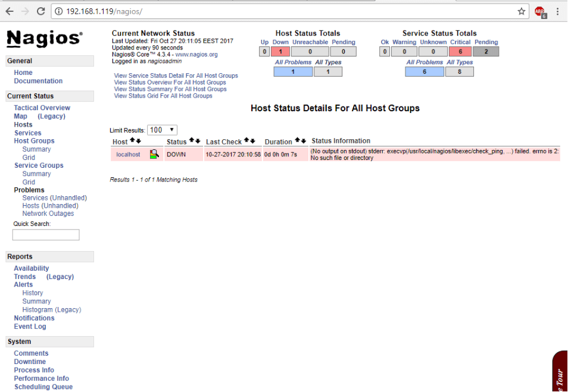The width and height of the screenshot is (568, 392).
Task: Open Alerts Summary link
Action: pos(36,301)
